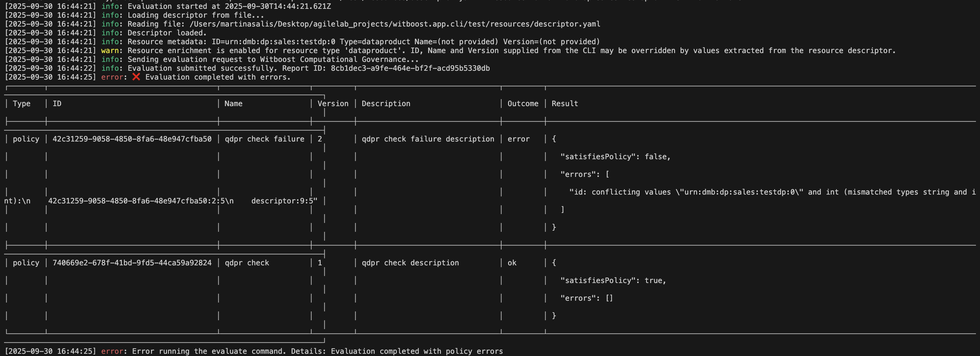Click the "error" outcome cell
Viewport: 980px width, 356px height.
tap(518, 139)
